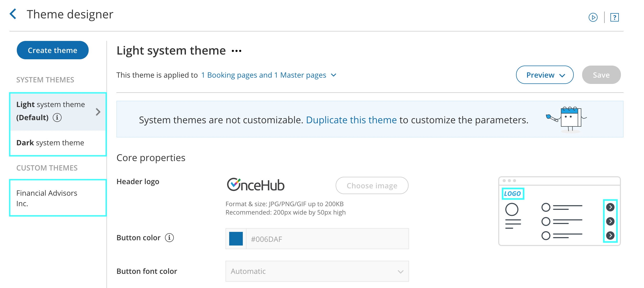Click the Button color info icon

(169, 238)
